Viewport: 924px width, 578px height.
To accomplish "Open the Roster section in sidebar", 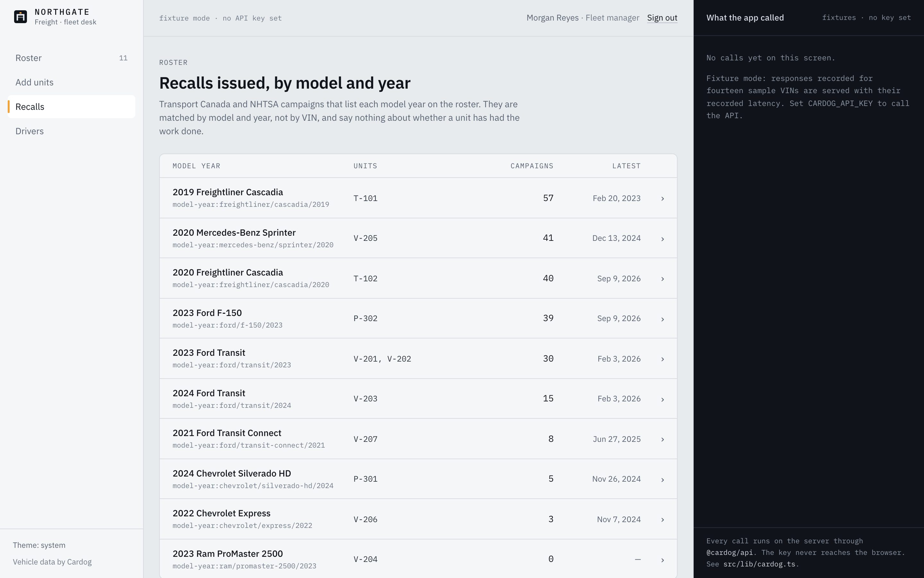I will coord(72,58).
